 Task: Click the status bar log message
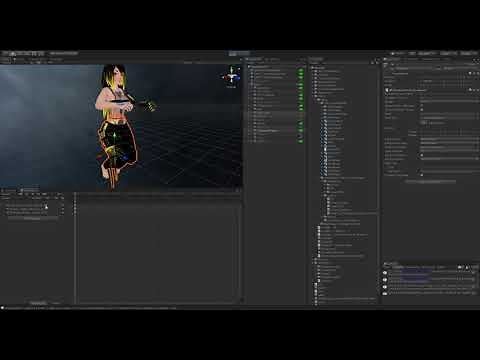[90, 308]
